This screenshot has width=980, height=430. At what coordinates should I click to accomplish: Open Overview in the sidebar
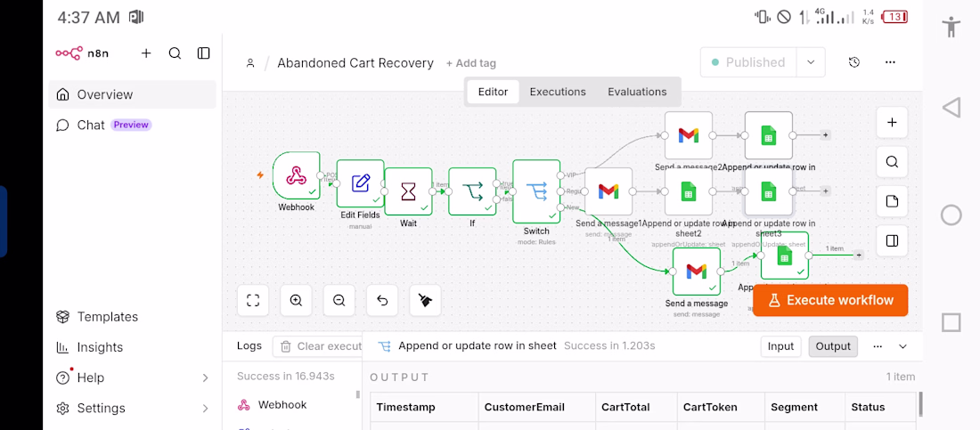(x=133, y=94)
